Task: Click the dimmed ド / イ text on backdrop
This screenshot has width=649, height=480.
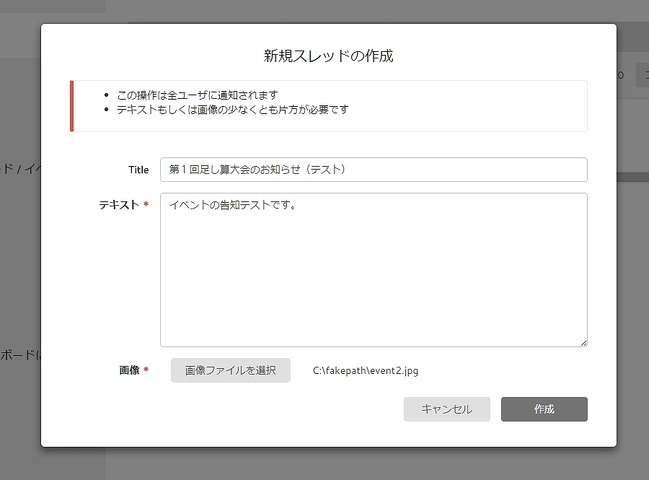Action: click(20, 168)
